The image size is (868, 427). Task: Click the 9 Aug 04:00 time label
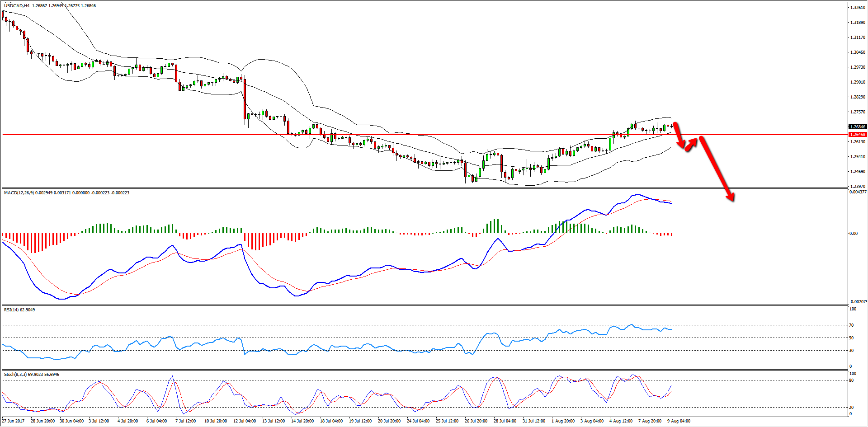679,421
